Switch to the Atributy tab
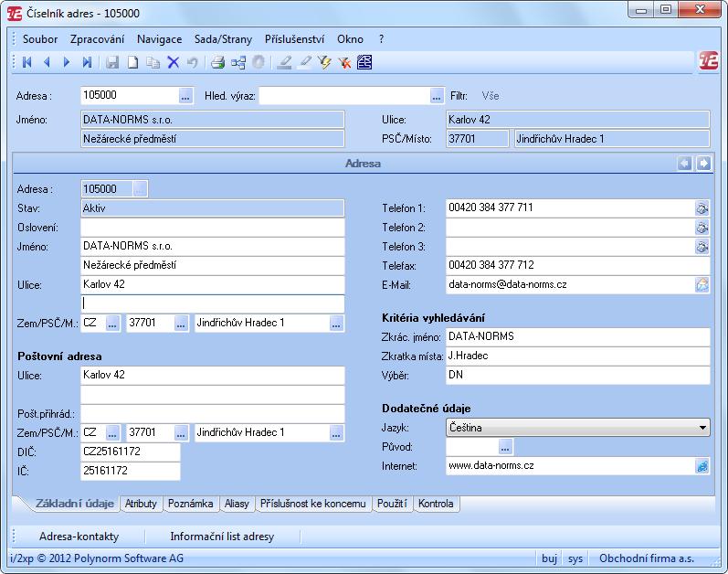This screenshot has width=728, height=574. coord(141,504)
